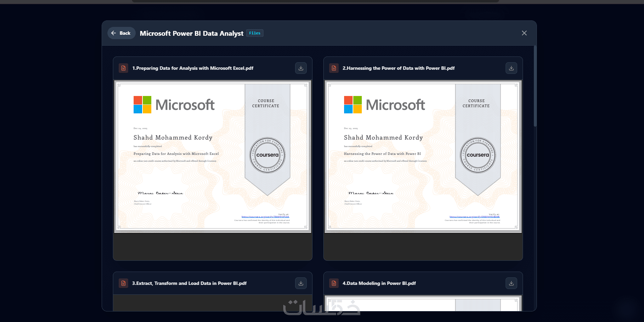Click the PDF file icon for Extract, Transform file
The height and width of the screenshot is (322, 644).
tap(123, 283)
